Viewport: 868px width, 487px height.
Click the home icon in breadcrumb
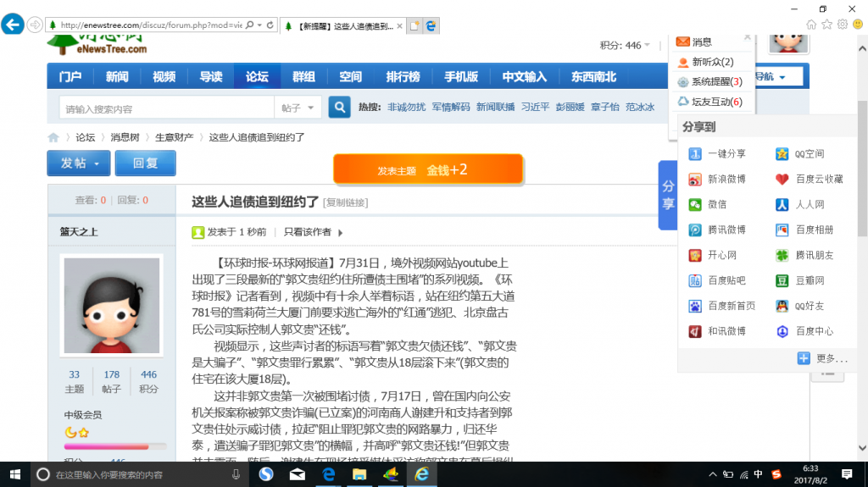pyautogui.click(x=53, y=137)
